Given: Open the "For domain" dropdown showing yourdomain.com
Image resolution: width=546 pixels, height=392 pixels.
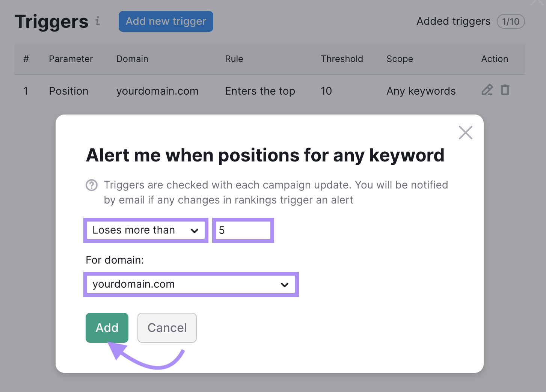Looking at the screenshot, I should click(x=191, y=284).
